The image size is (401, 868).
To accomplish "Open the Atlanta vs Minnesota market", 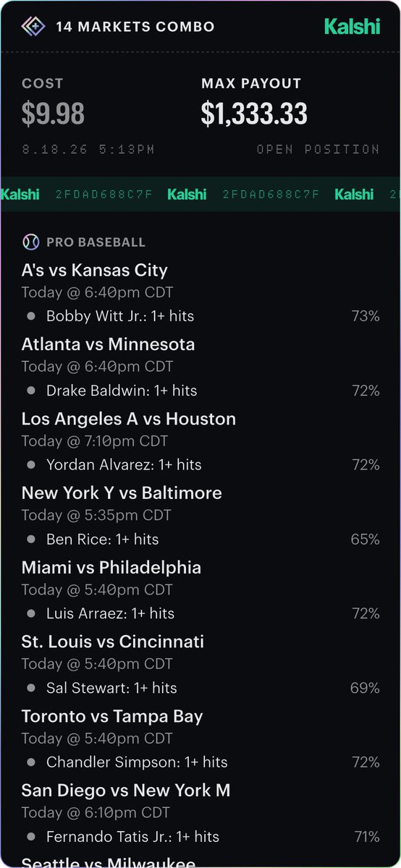I will pos(109,344).
